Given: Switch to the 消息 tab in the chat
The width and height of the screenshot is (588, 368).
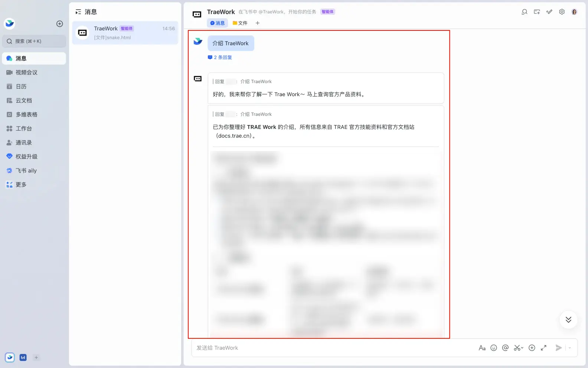Looking at the screenshot, I should pyautogui.click(x=218, y=23).
